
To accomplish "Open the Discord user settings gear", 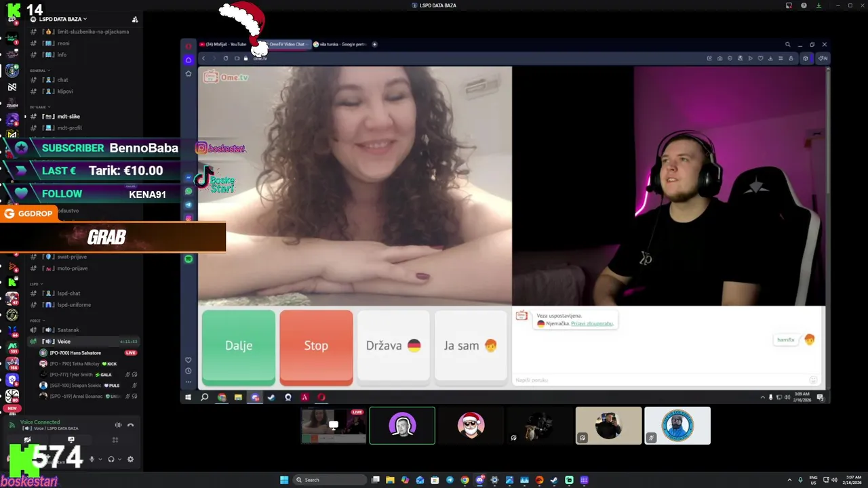I will [x=130, y=460].
